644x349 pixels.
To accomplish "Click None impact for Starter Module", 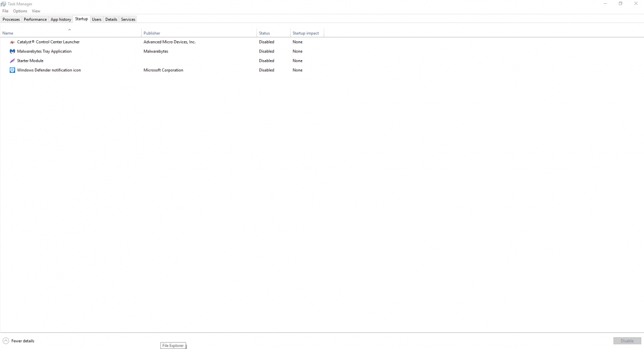I will pyautogui.click(x=297, y=61).
